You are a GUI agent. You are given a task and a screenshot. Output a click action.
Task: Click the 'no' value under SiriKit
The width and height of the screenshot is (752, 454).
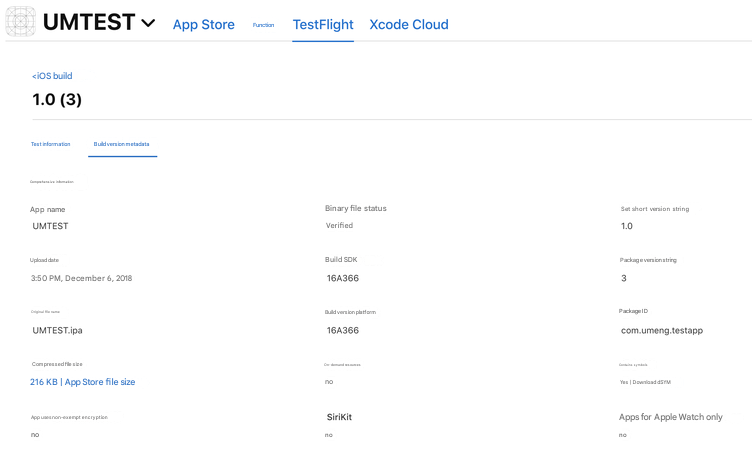tap(329, 435)
